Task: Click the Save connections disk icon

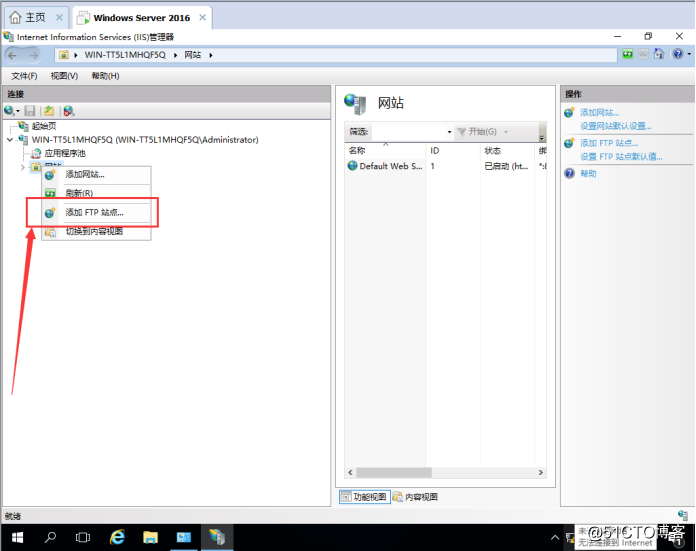Action: pyautogui.click(x=30, y=111)
